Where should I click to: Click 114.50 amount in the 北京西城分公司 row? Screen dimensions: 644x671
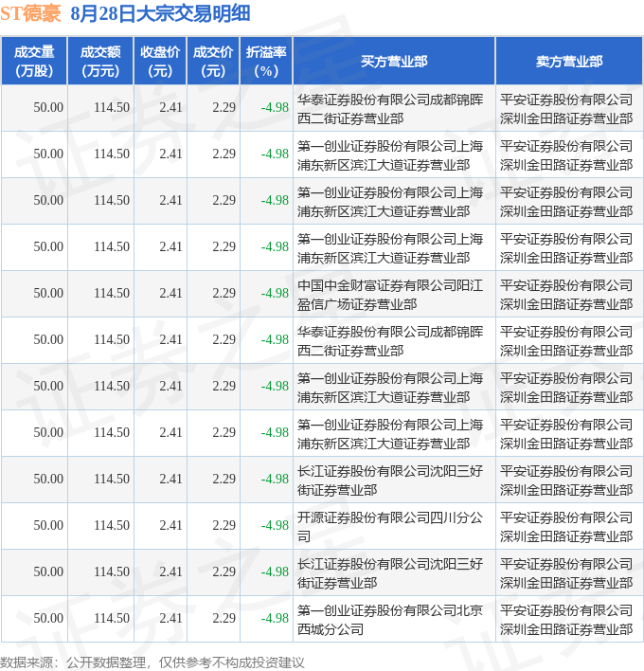112,618
